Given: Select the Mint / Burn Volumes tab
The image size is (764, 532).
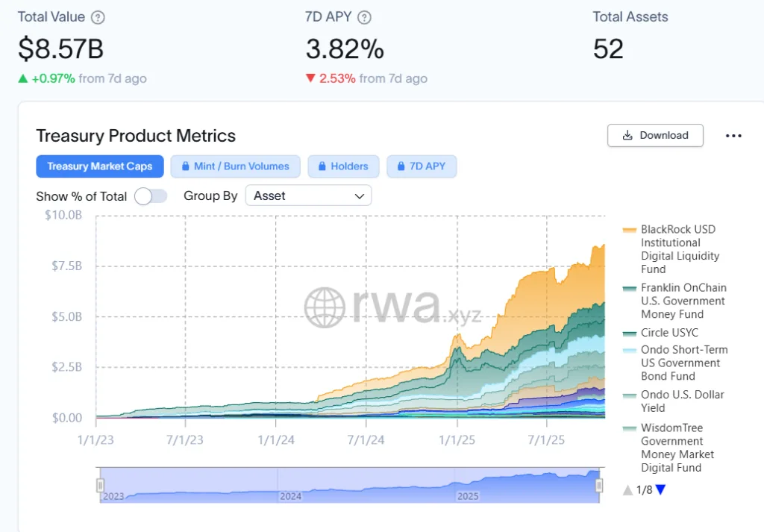Looking at the screenshot, I should [x=236, y=166].
